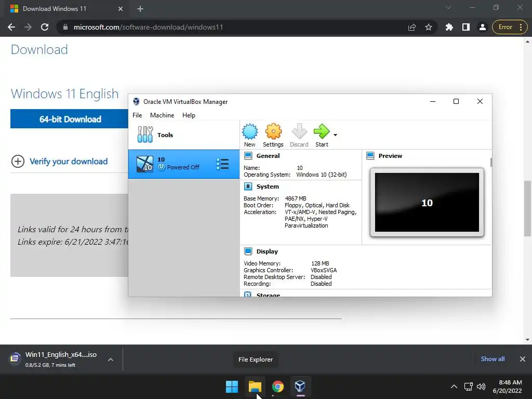Maximize the VirtualBox Manager window
This screenshot has width=532, height=399.
click(x=456, y=101)
